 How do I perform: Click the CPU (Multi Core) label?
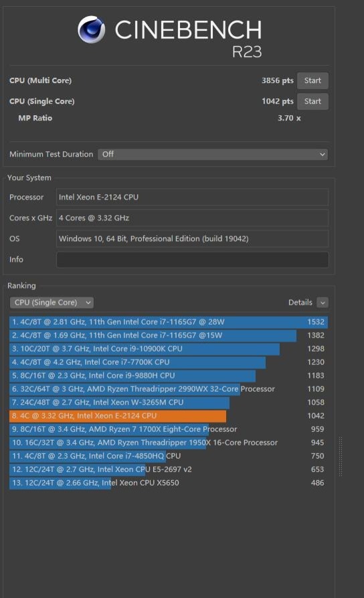pyautogui.click(x=40, y=80)
